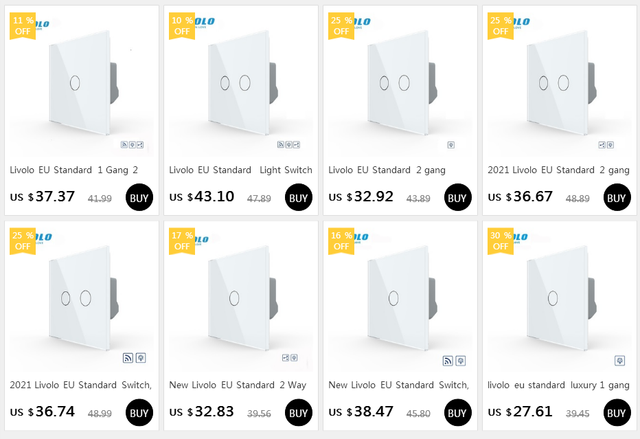Open 'livolo eu standard luxury 1 gang' link
640x439 pixels.
[x=558, y=385]
